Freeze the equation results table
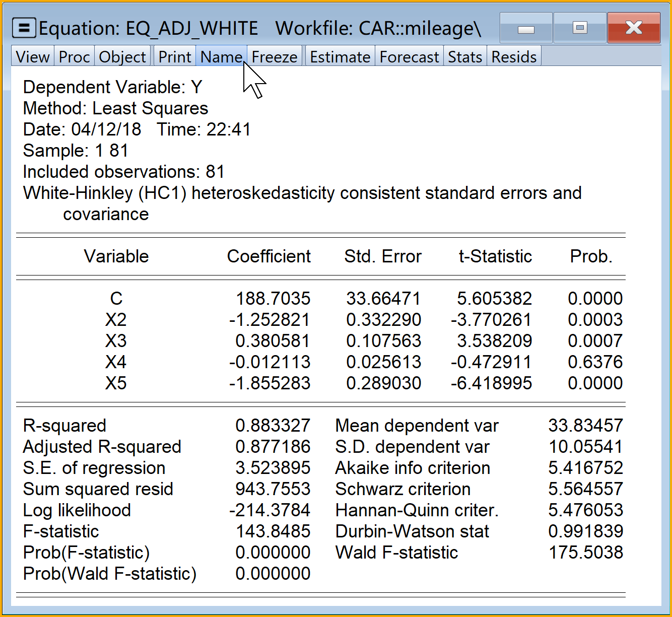The image size is (672, 617). (x=275, y=57)
